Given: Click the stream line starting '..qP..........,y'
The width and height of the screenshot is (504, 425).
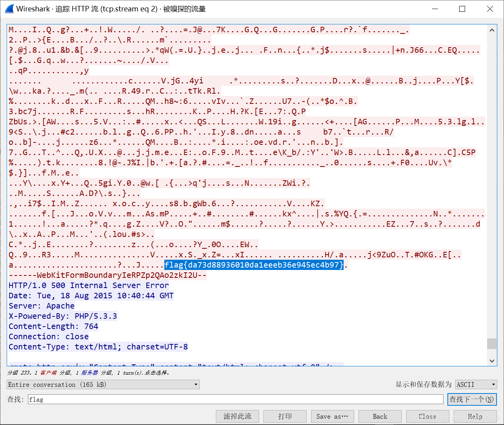Looking at the screenshot, I should point(49,70).
